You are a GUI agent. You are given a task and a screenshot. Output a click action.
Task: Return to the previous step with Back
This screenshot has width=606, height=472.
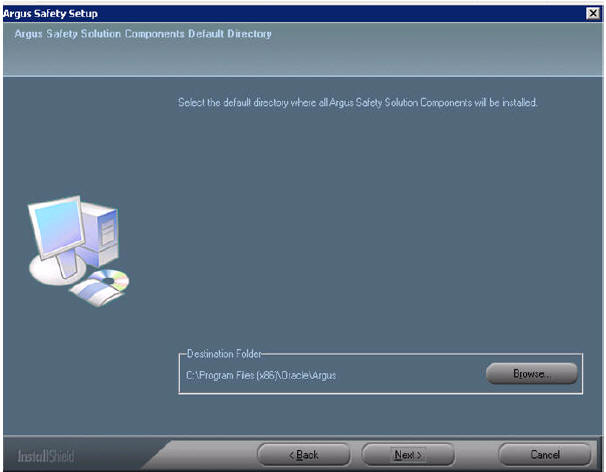303,455
